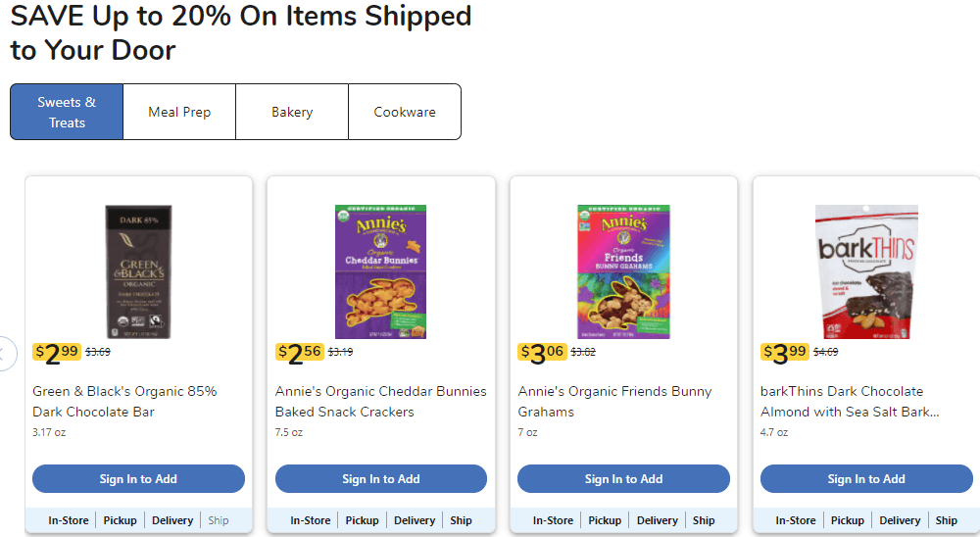Click Sign In to Add for Bunny Grahams

click(623, 479)
